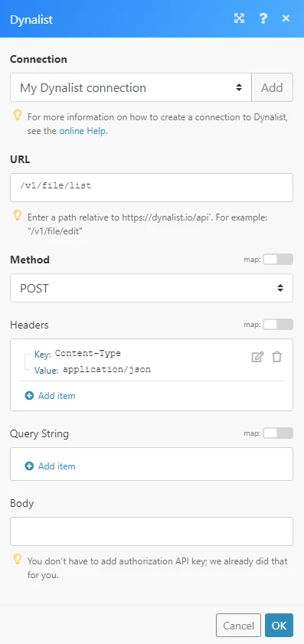Expand dialog to full screen icon
Image resolution: width=304 pixels, height=644 pixels.
[x=239, y=18]
